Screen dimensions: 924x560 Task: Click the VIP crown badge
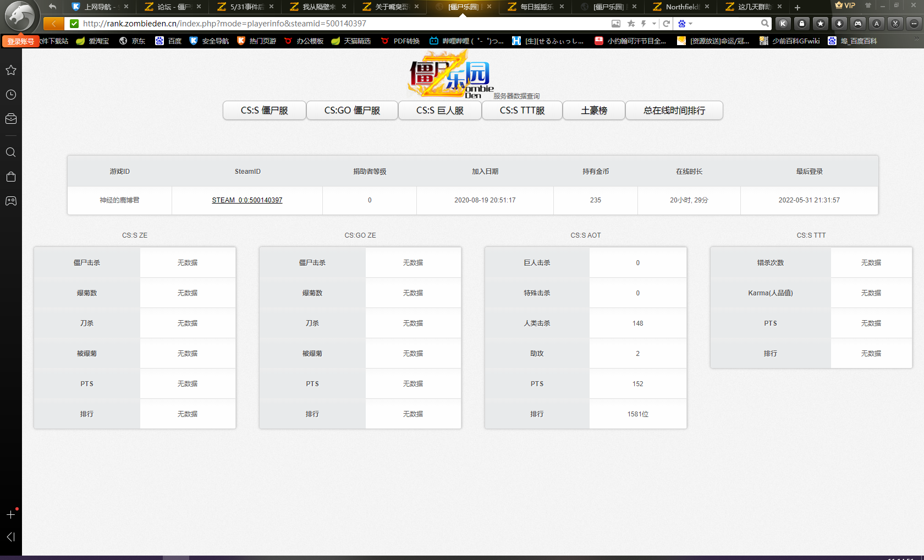coord(845,6)
